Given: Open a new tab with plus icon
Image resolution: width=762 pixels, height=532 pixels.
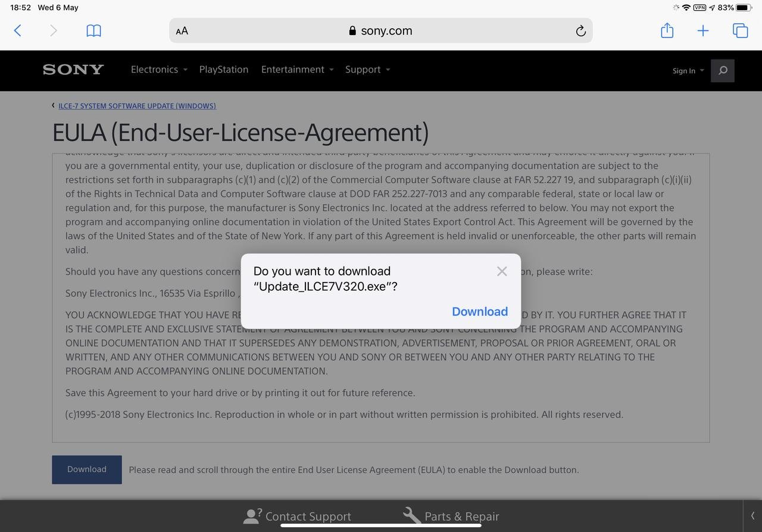Looking at the screenshot, I should pyautogui.click(x=703, y=31).
